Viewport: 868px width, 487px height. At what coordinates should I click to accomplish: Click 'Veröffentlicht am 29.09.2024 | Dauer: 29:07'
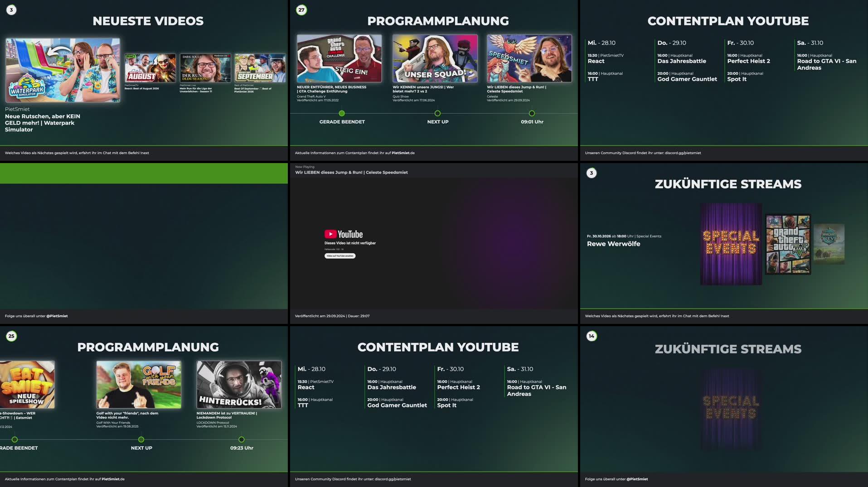[332, 316]
